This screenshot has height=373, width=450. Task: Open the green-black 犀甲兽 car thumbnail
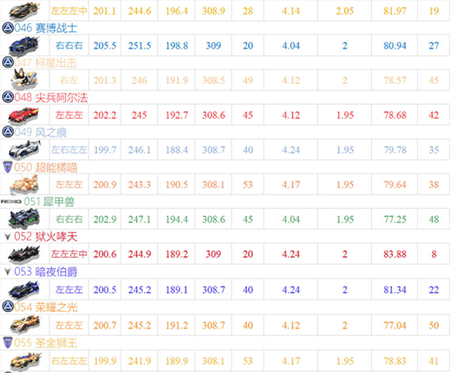click(24, 219)
